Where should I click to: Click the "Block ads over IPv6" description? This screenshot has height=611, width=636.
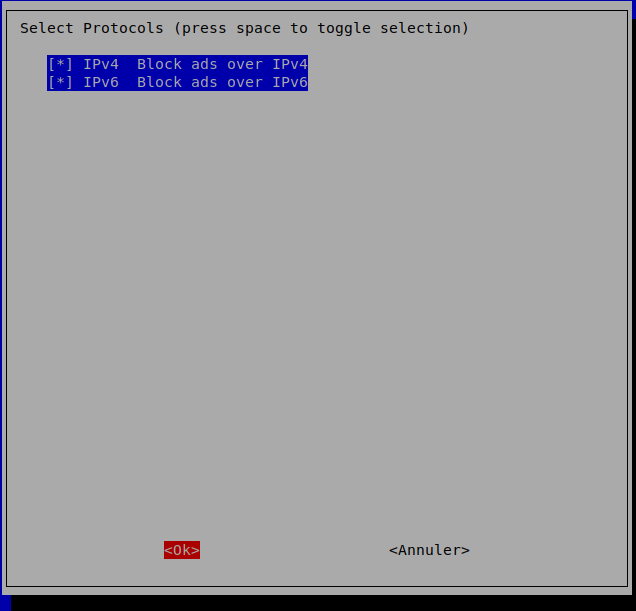pos(222,82)
